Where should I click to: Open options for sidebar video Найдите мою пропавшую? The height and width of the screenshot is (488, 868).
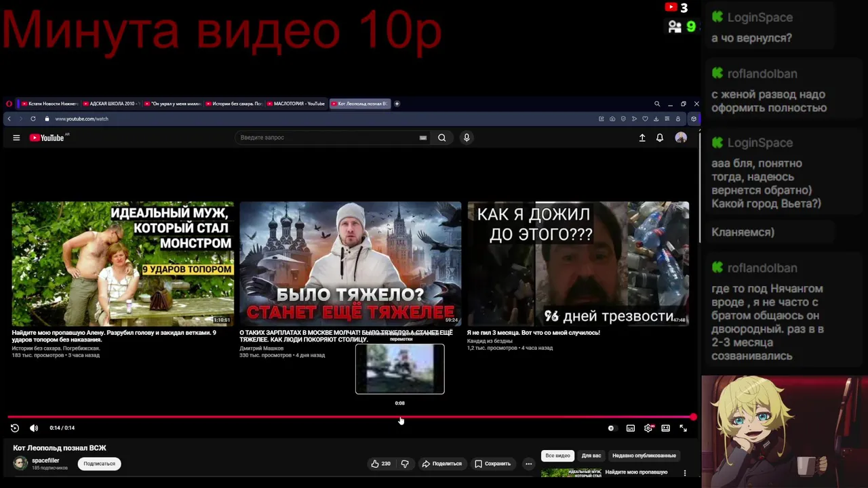(x=685, y=472)
